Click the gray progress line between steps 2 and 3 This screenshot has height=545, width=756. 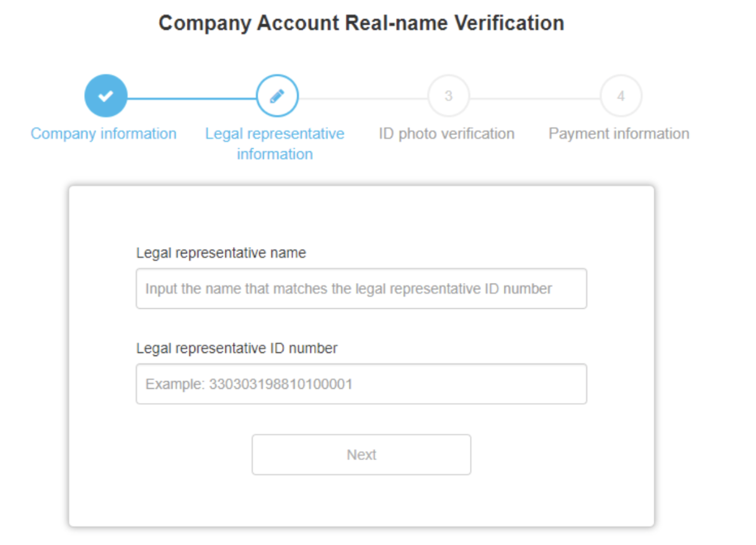363,99
